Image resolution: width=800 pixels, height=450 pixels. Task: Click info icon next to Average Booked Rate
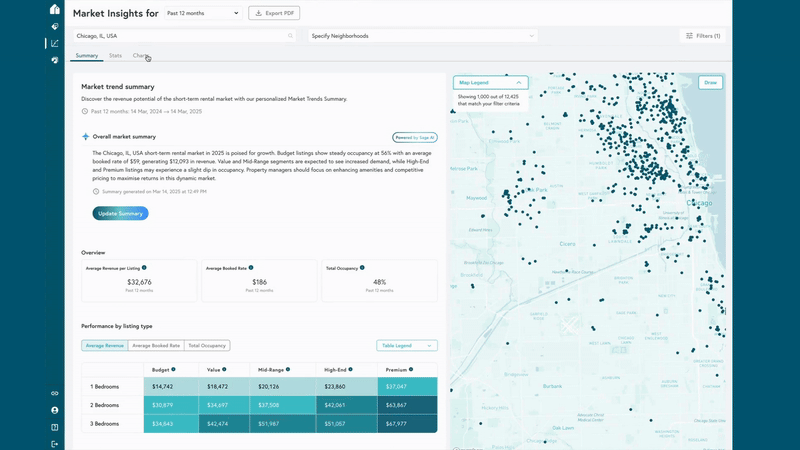[251, 268]
